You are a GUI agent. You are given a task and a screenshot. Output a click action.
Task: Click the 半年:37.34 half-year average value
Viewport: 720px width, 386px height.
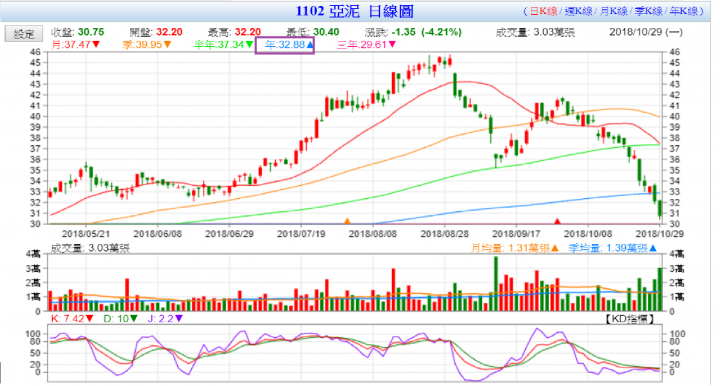click(x=223, y=45)
